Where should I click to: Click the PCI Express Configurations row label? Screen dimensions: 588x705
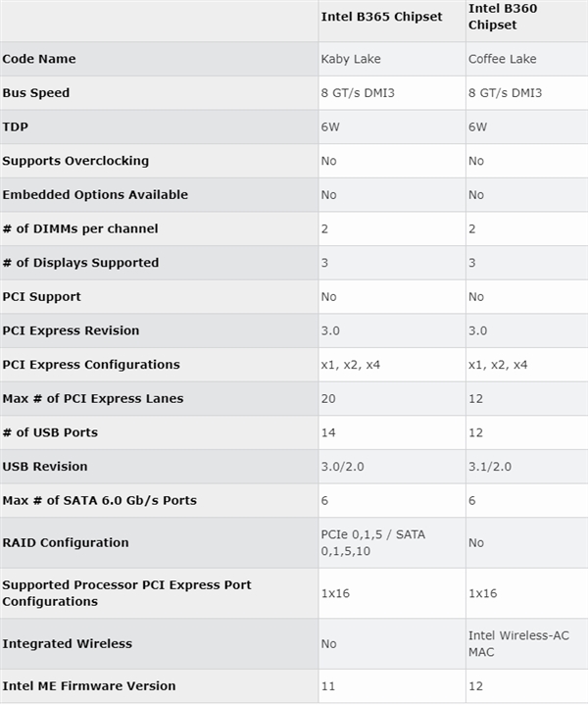pos(91,365)
